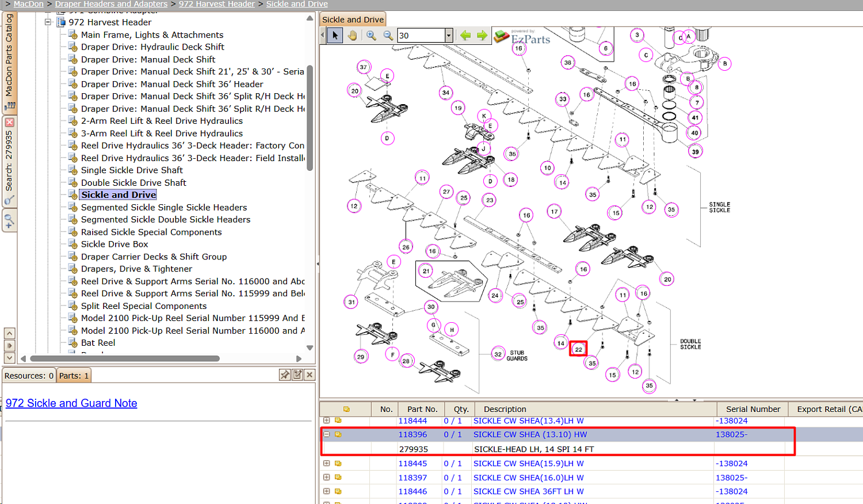This screenshot has width=863, height=504.
Task: Open Drapers, Drive & Tightener tree item
Action: (x=136, y=269)
